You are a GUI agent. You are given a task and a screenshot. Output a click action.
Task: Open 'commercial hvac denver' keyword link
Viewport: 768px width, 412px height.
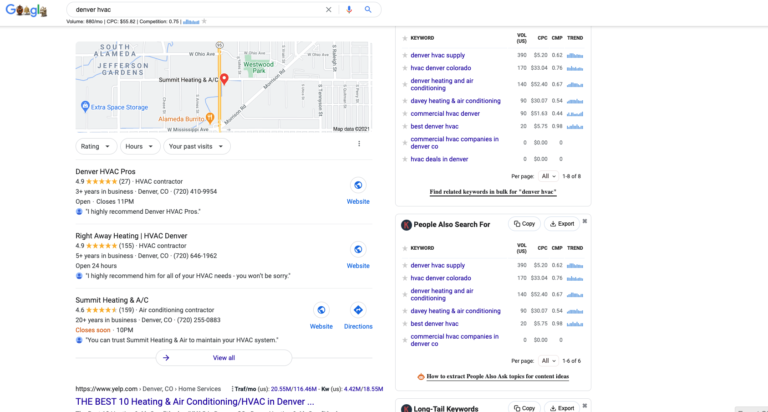tap(445, 114)
